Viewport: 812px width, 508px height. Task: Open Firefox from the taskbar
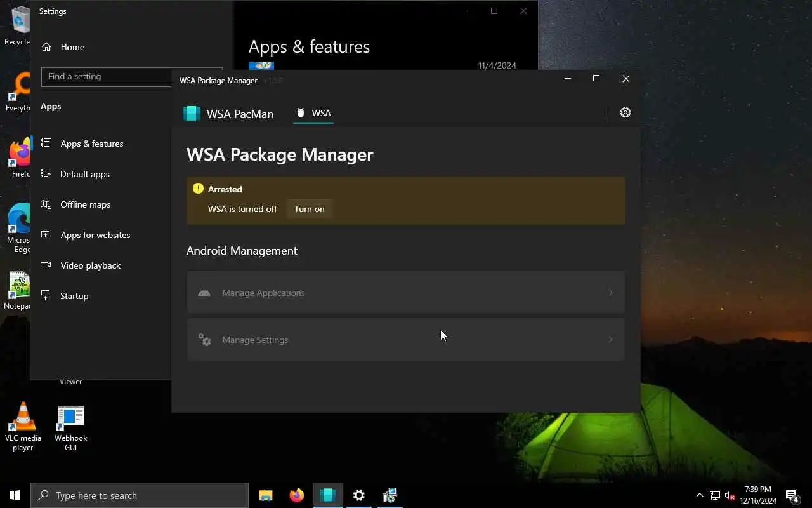point(297,495)
